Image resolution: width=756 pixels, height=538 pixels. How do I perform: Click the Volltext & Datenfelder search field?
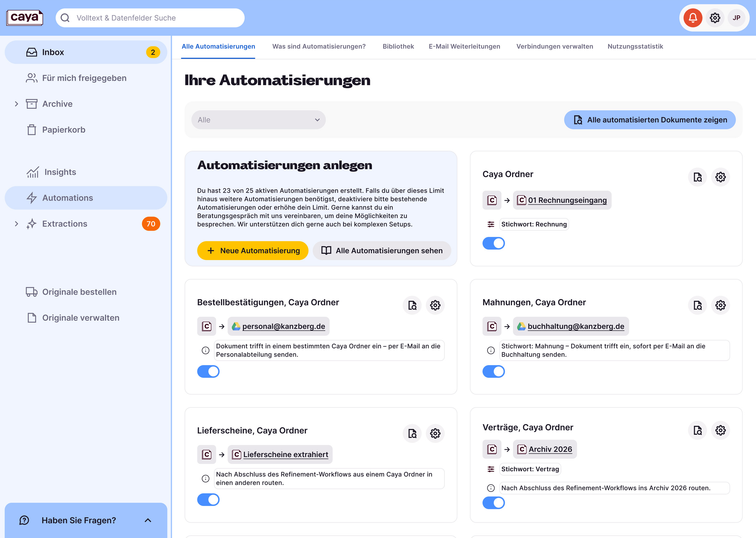[150, 18]
